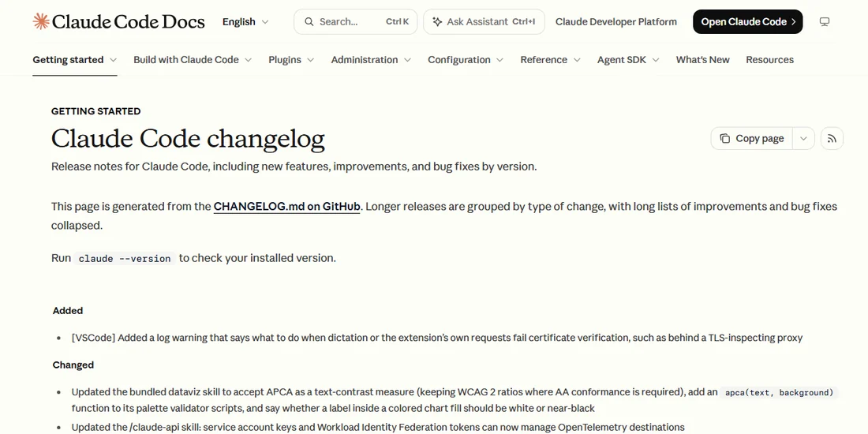Open the English language dropdown
Screen dimensions: 868x434
245,21
